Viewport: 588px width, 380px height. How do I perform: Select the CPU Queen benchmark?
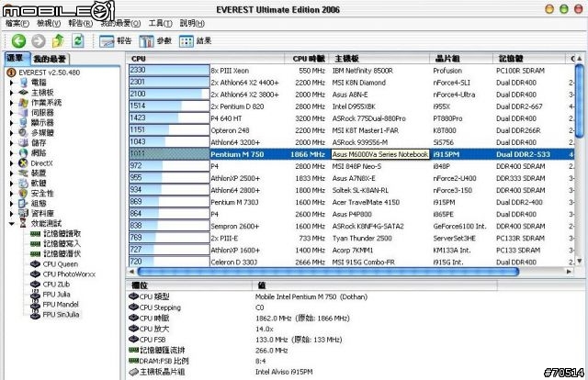(55, 264)
